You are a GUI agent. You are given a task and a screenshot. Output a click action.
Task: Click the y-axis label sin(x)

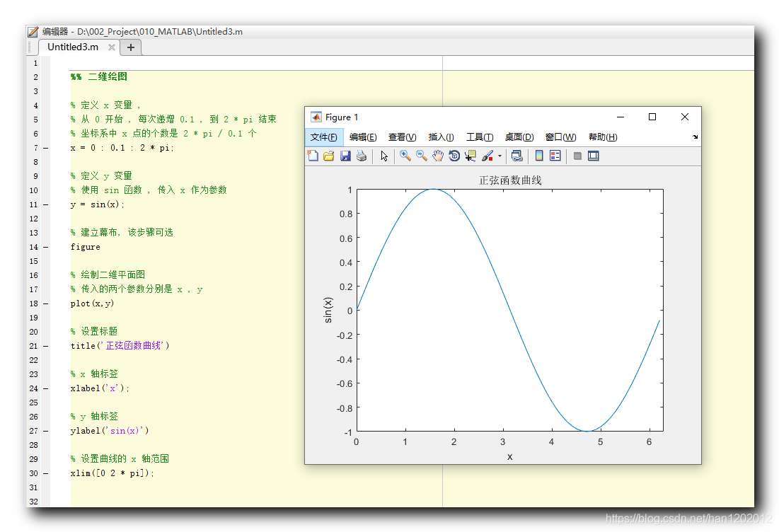point(328,310)
